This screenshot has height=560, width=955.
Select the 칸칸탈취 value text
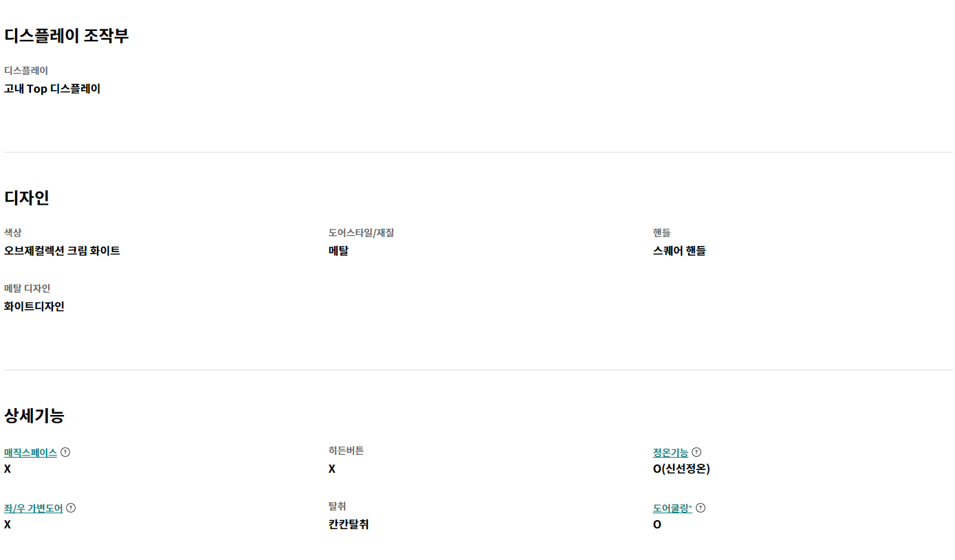(349, 524)
